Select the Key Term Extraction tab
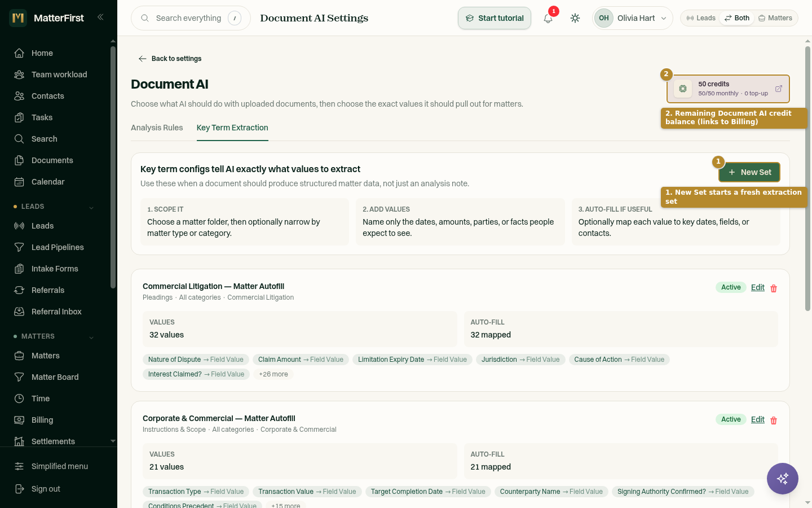812x508 pixels. 232,128
